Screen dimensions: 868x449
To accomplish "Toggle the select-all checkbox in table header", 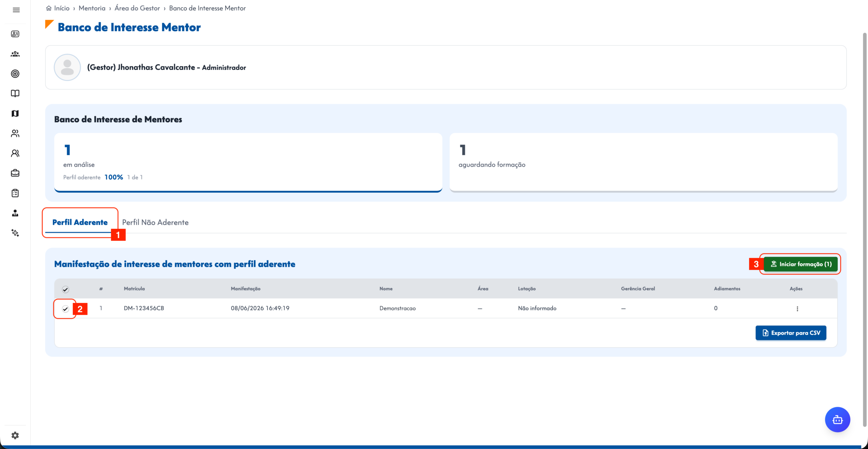I will [65, 289].
